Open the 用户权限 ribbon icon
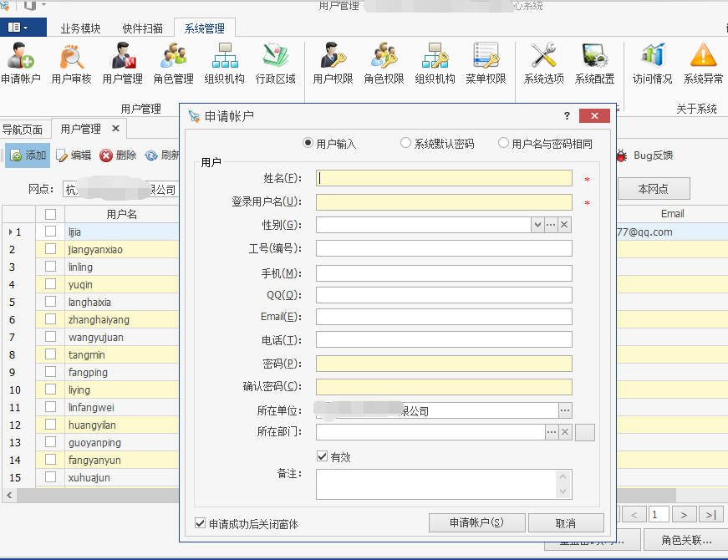The width and height of the screenshot is (728, 560). pos(333,64)
